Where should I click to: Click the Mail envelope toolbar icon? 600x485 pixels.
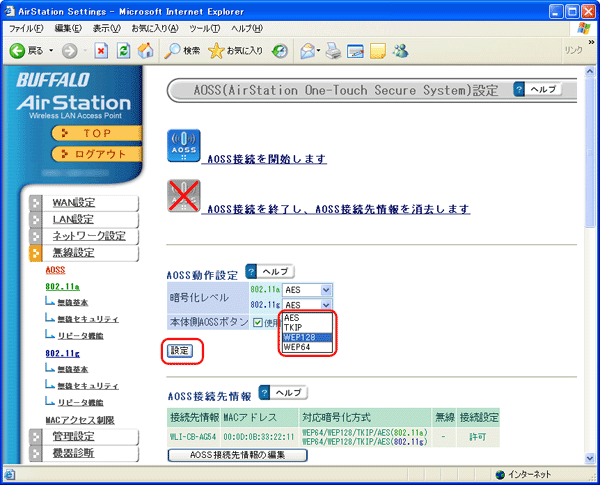pos(307,51)
